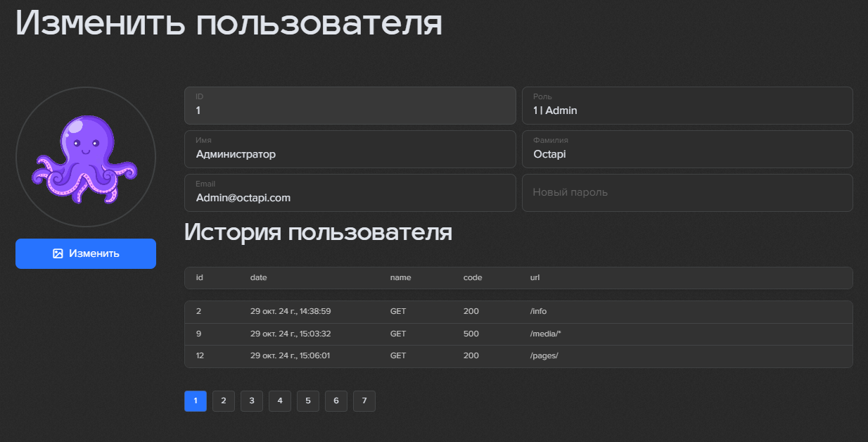Image resolution: width=868 pixels, height=442 pixels.
Task: Click the image icon in Изменить button
Action: (x=58, y=253)
